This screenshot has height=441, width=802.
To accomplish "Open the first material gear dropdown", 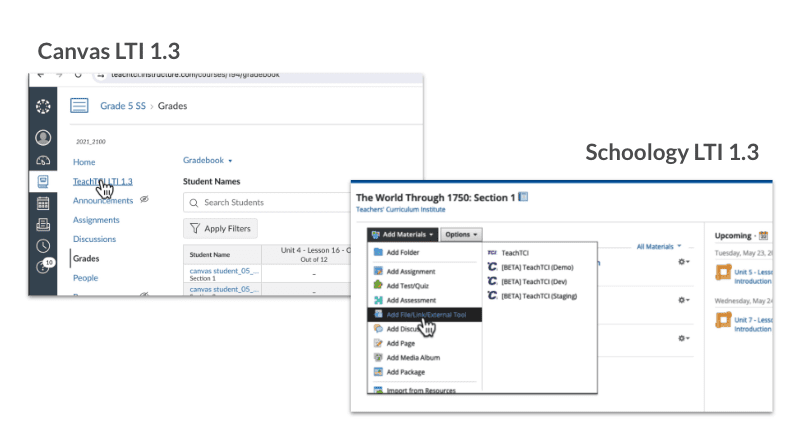I will (x=683, y=261).
